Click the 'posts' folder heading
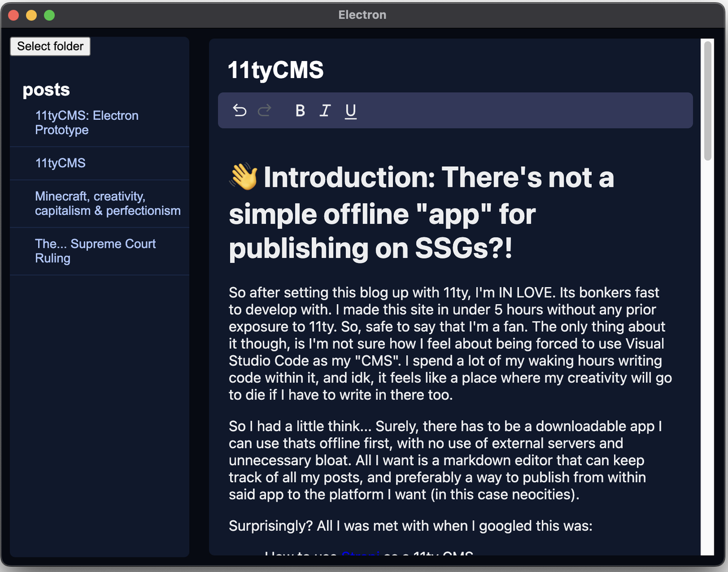The height and width of the screenshot is (572, 728). [x=46, y=89]
